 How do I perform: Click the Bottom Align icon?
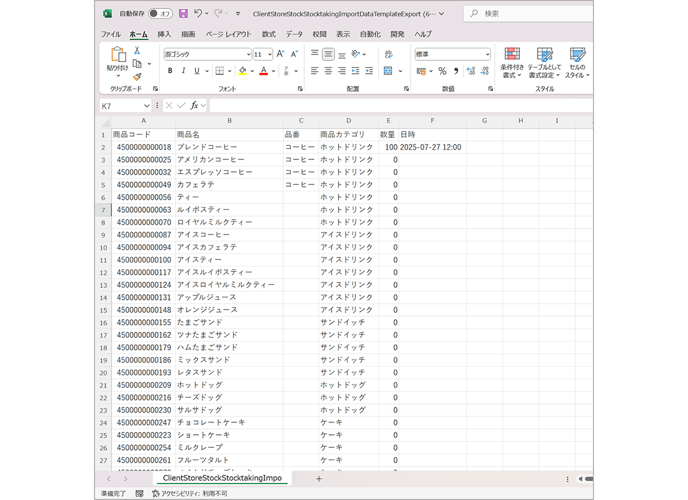coord(342,54)
